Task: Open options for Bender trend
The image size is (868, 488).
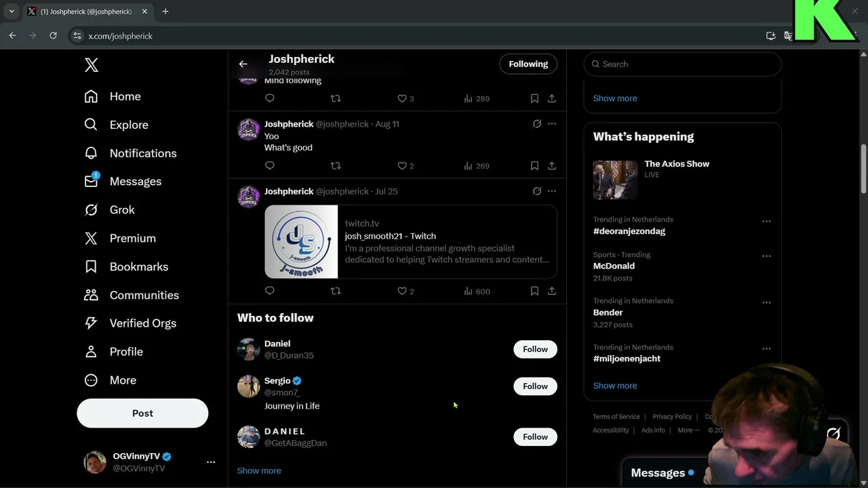Action: click(766, 302)
